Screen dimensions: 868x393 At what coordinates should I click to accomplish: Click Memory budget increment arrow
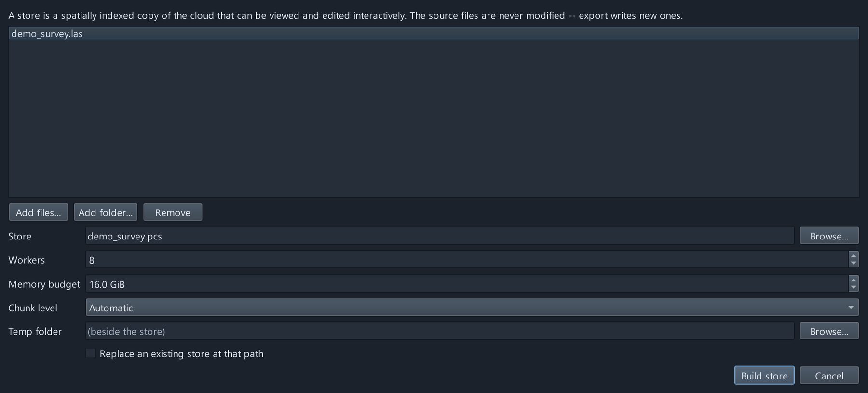click(x=854, y=280)
